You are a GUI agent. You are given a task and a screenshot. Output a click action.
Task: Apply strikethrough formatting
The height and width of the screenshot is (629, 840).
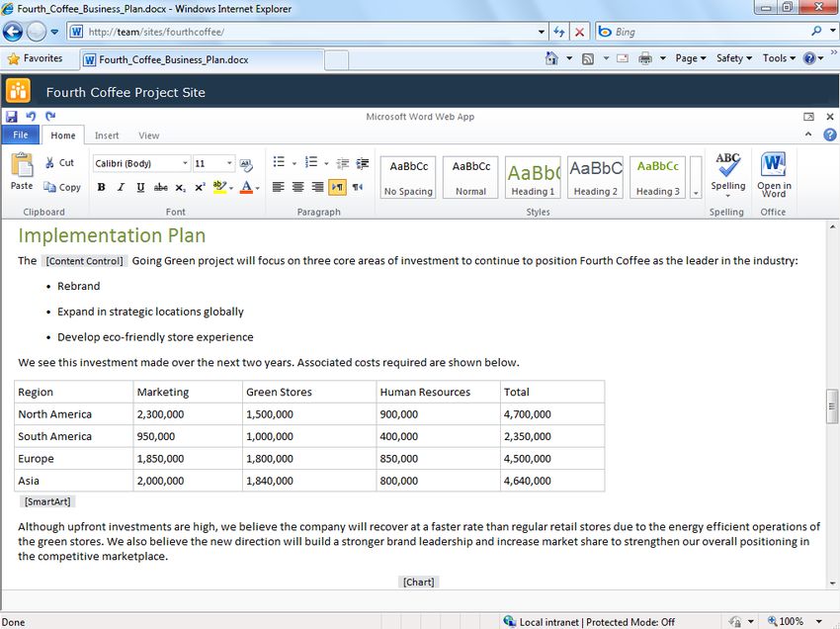[x=160, y=187]
